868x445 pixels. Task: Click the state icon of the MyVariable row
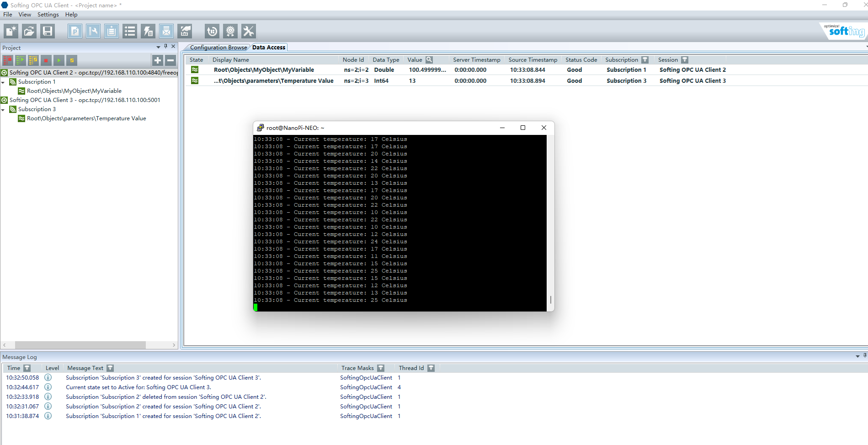point(195,70)
